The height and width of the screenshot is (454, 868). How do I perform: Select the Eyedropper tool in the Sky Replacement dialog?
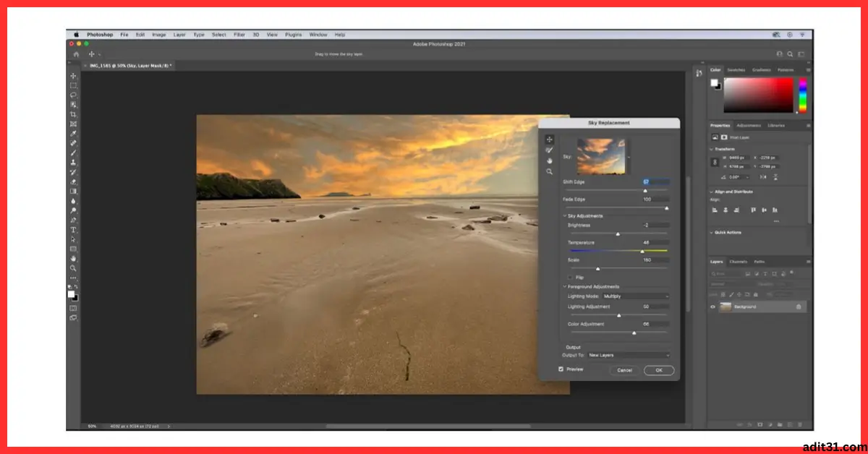(549, 150)
